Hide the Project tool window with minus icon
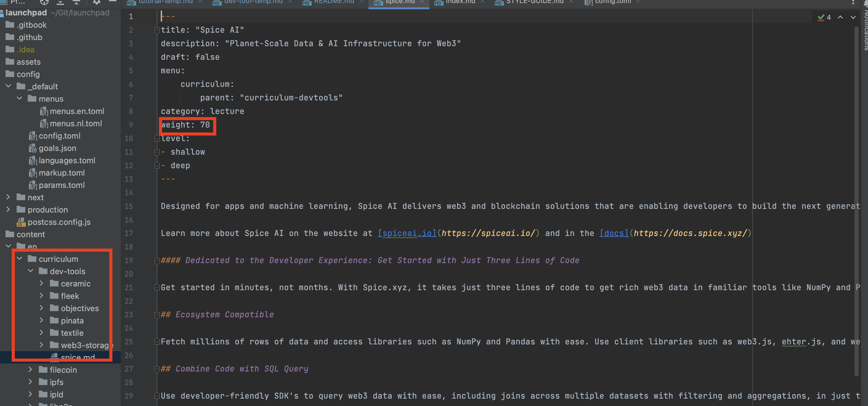The width and height of the screenshot is (868, 406). tap(112, 2)
